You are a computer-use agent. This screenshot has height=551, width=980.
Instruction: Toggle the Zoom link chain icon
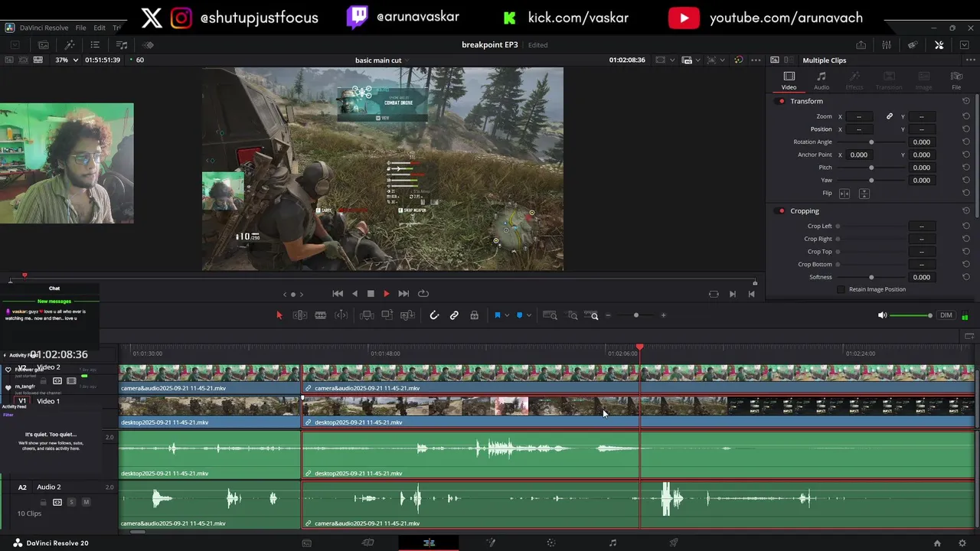coord(890,116)
